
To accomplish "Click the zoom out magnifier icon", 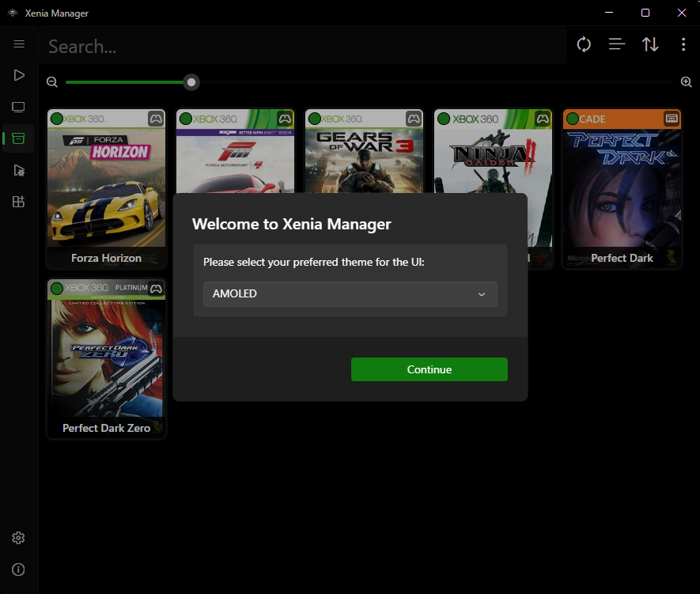I will point(52,82).
